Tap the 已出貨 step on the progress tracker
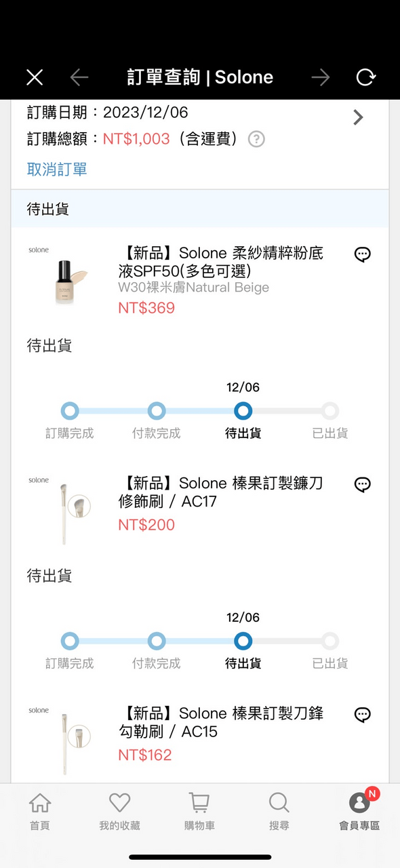The image size is (400, 868). point(329,410)
